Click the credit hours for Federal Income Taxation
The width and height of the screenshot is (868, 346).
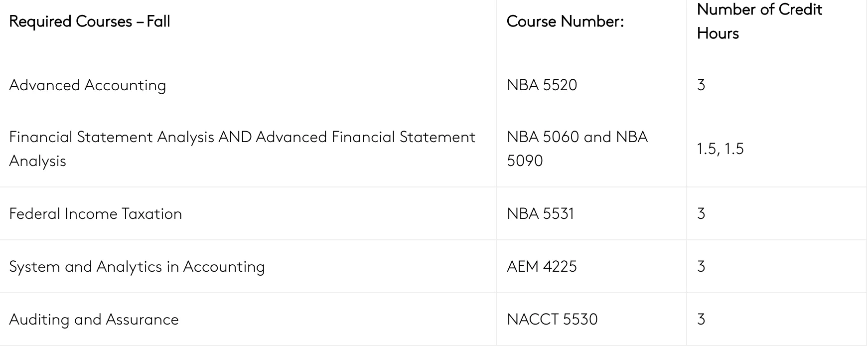coord(701,214)
